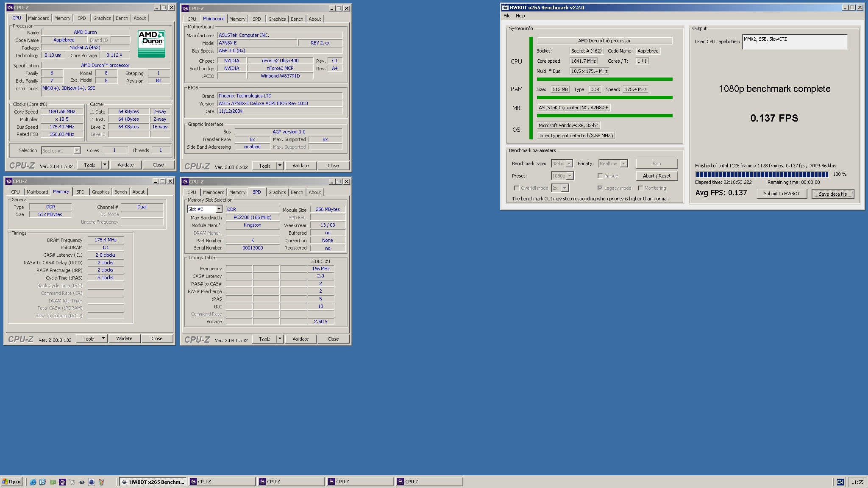
Task: Click the blue pencil icon in quick launch
Action: 43,482
